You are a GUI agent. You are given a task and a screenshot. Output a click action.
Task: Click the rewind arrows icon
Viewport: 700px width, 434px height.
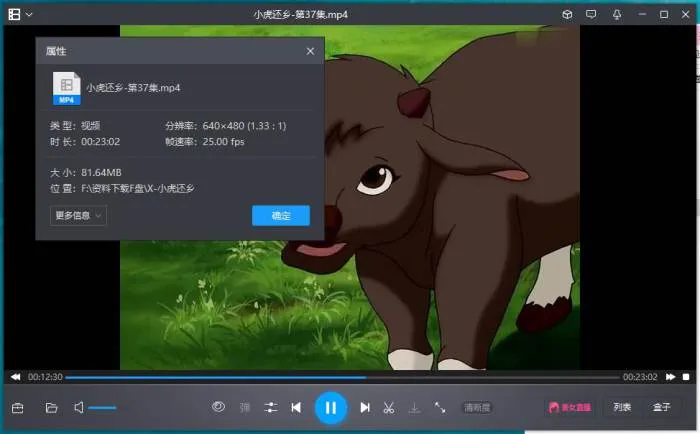point(16,377)
